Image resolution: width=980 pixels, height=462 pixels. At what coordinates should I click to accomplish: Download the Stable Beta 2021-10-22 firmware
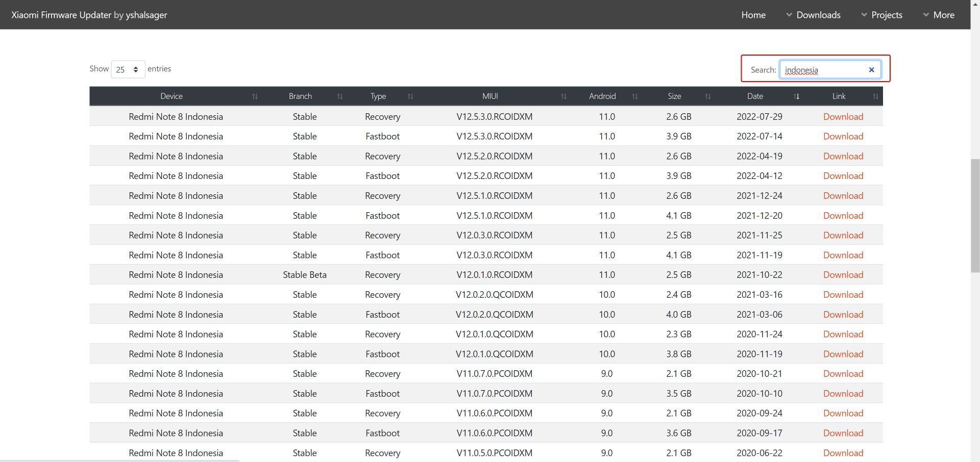pos(843,275)
